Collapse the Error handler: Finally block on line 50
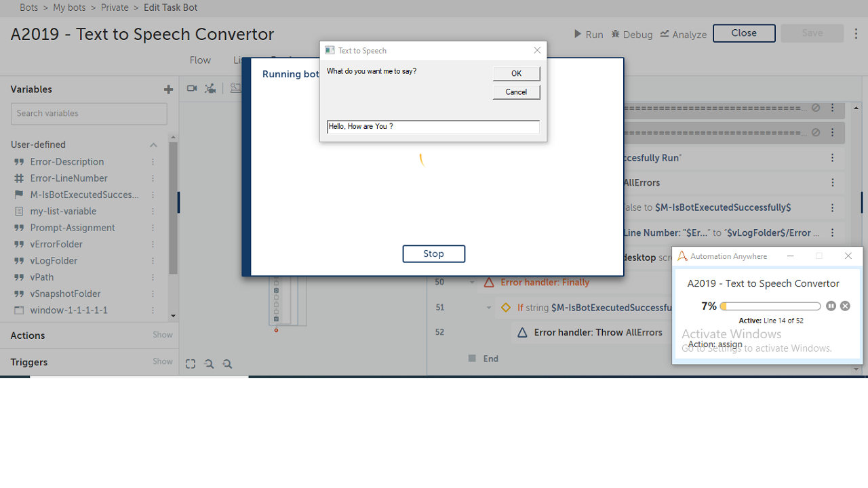This screenshot has width=868, height=488. [472, 283]
